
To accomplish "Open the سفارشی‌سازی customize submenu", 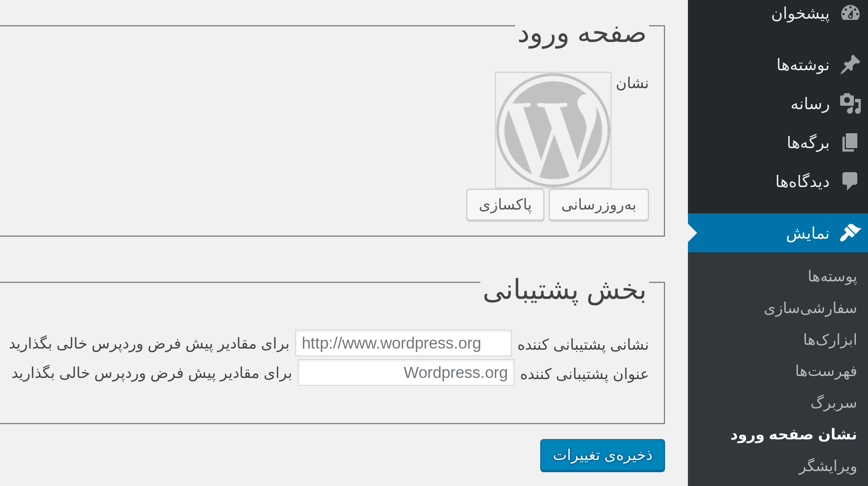I will pos(810,308).
